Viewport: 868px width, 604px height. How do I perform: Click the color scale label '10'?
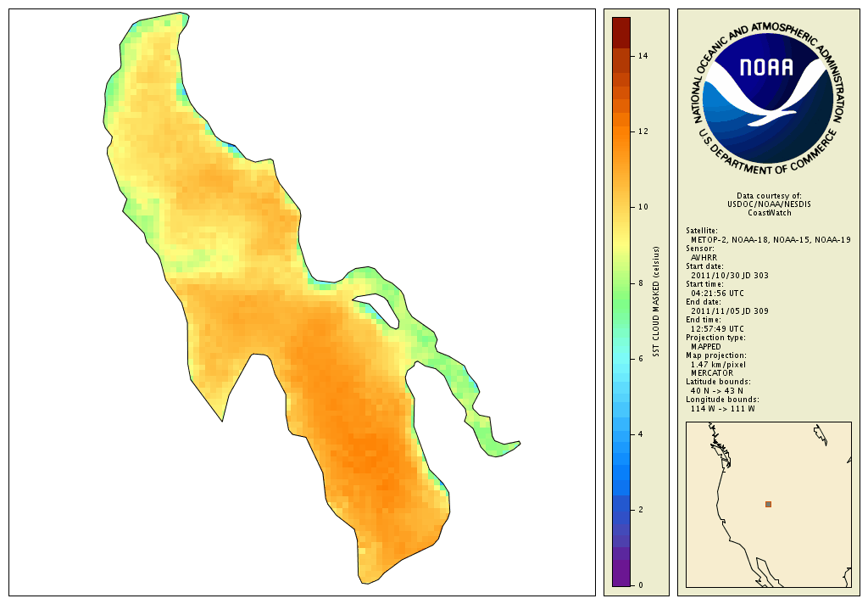[x=643, y=207]
